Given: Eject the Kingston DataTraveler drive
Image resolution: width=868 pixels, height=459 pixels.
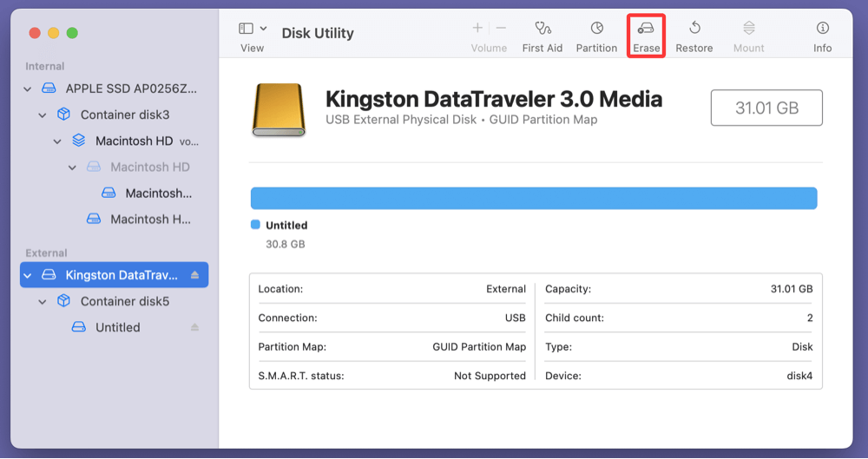Looking at the screenshot, I should coord(194,275).
